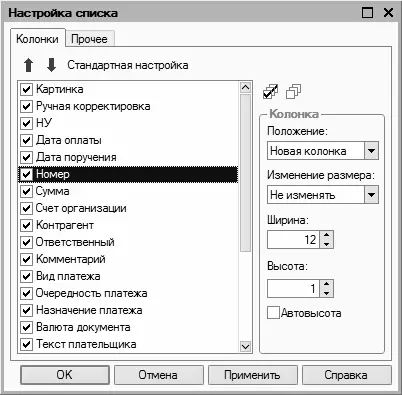
Task: Select the Колонки tab
Action: tap(37, 39)
